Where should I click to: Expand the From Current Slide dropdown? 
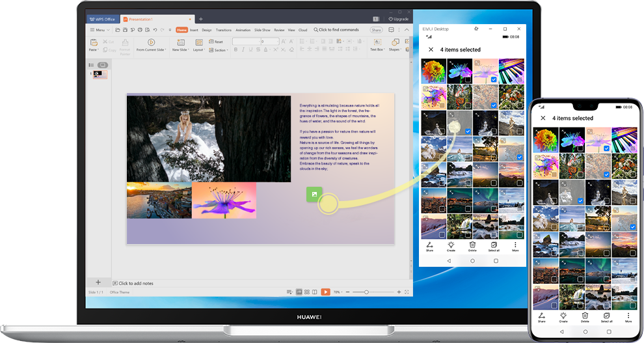pyautogui.click(x=151, y=50)
